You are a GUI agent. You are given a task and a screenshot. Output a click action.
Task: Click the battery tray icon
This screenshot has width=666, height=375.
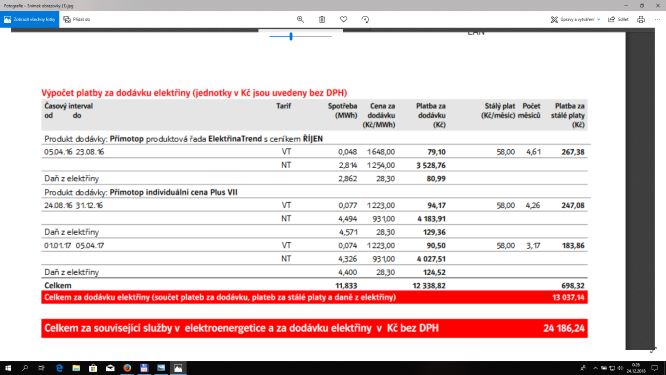(x=604, y=368)
